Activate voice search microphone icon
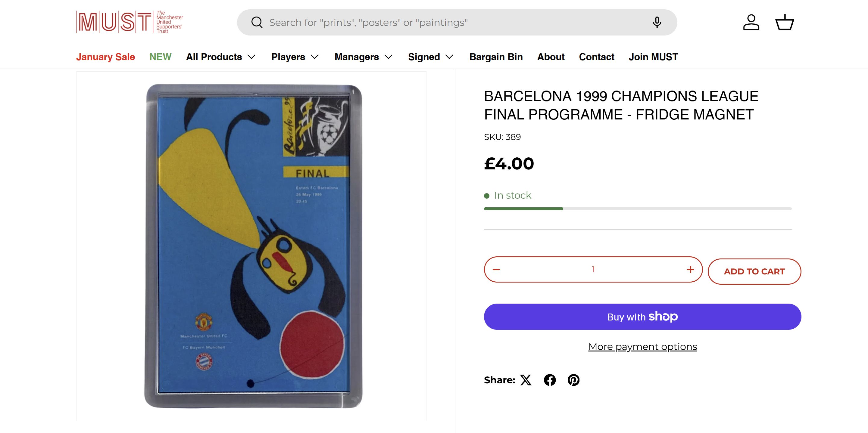This screenshot has height=433, width=868. [657, 23]
